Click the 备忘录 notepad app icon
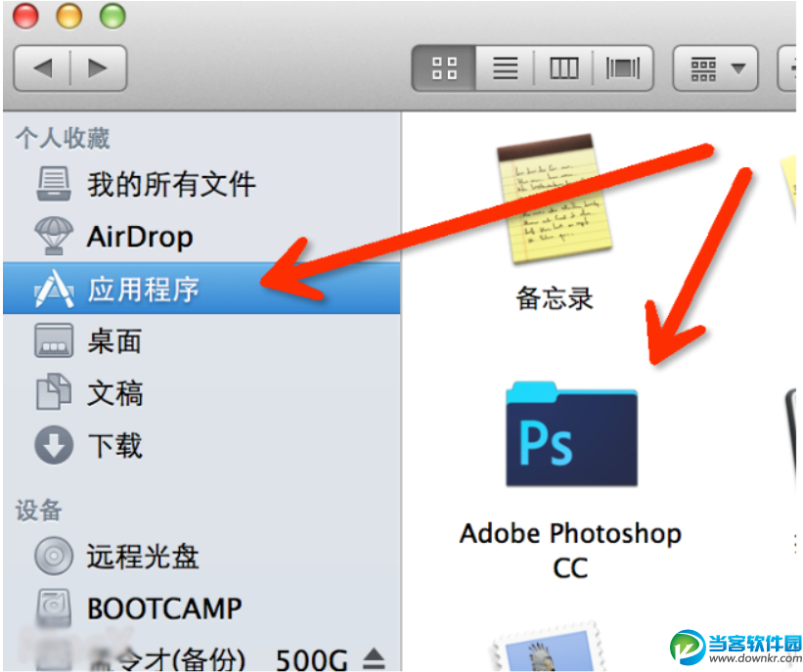Viewport: 803px width, 672px height. [x=554, y=199]
